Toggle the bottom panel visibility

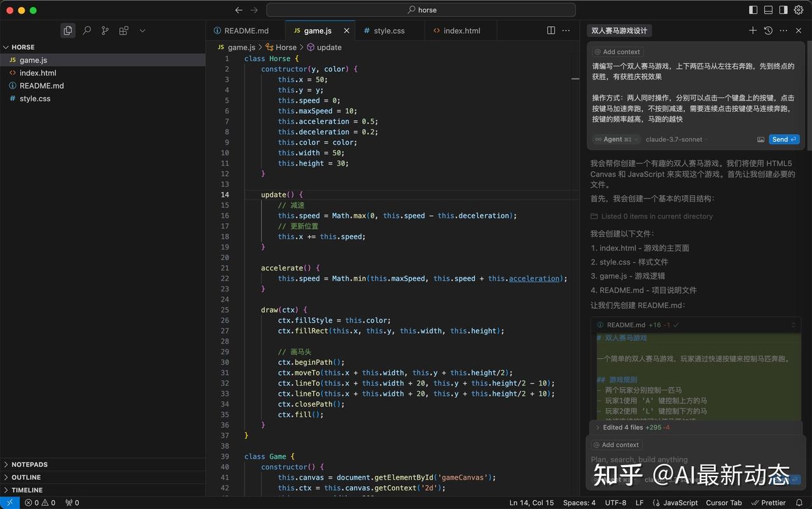(768, 10)
